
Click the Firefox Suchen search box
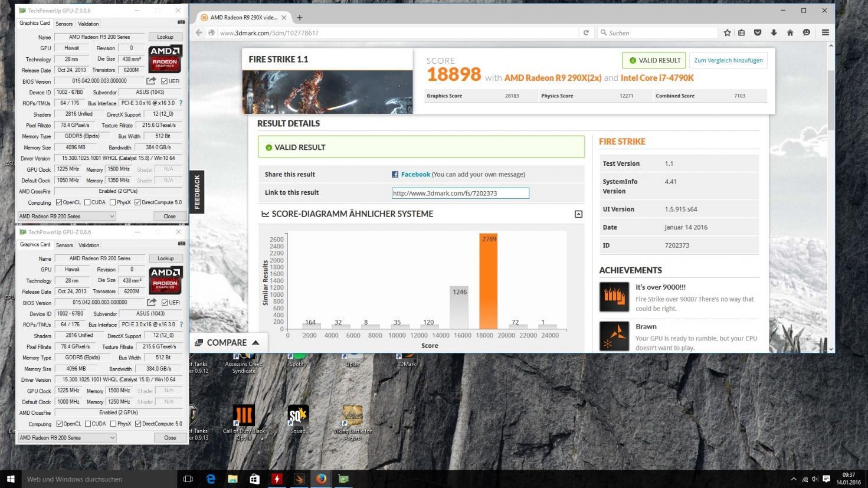[658, 33]
